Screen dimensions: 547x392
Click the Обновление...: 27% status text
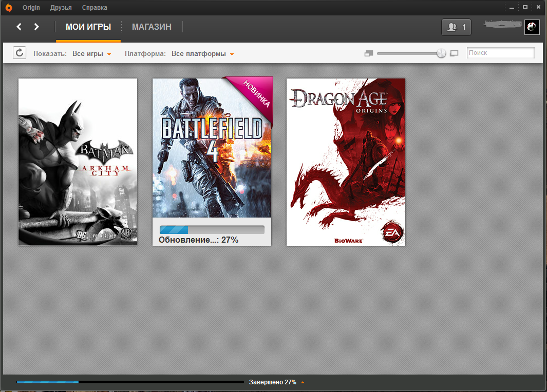[198, 240]
